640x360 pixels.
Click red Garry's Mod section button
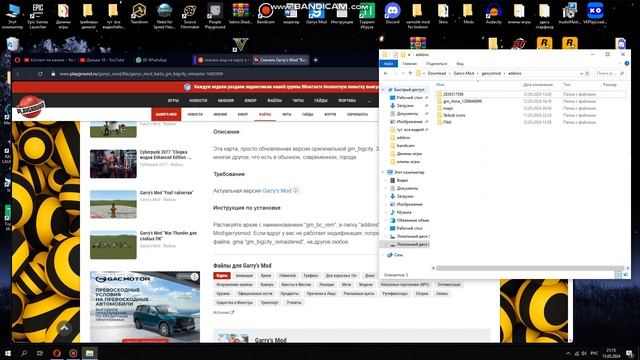(x=166, y=114)
